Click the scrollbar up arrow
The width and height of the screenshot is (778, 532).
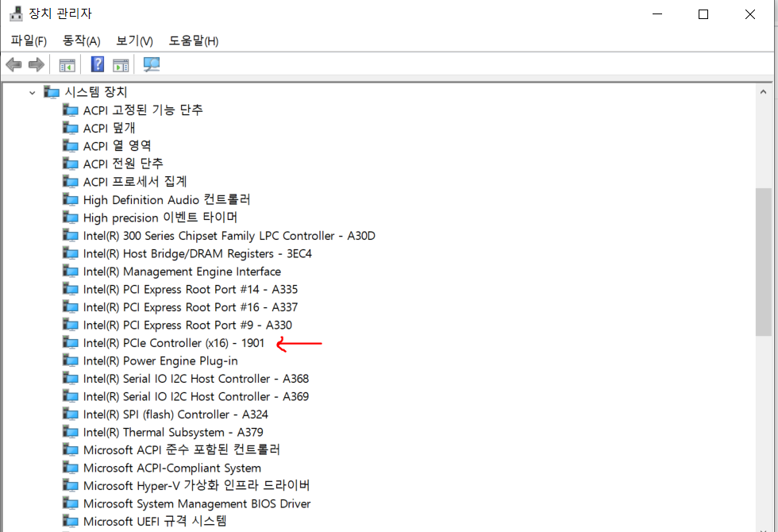[x=763, y=92]
